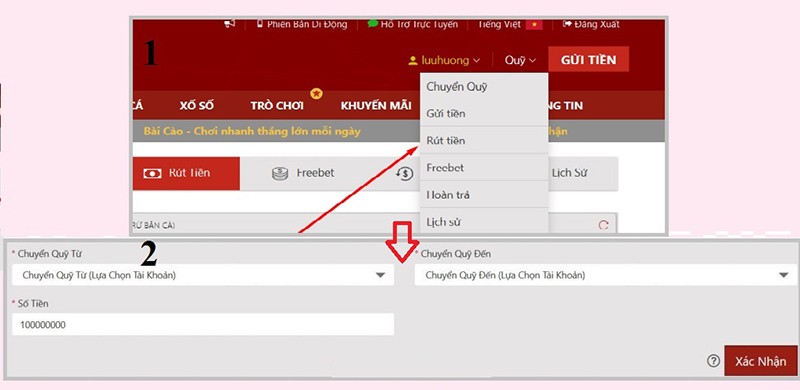Click the Số Tiền amount input field
800x390 pixels.
coord(203,325)
